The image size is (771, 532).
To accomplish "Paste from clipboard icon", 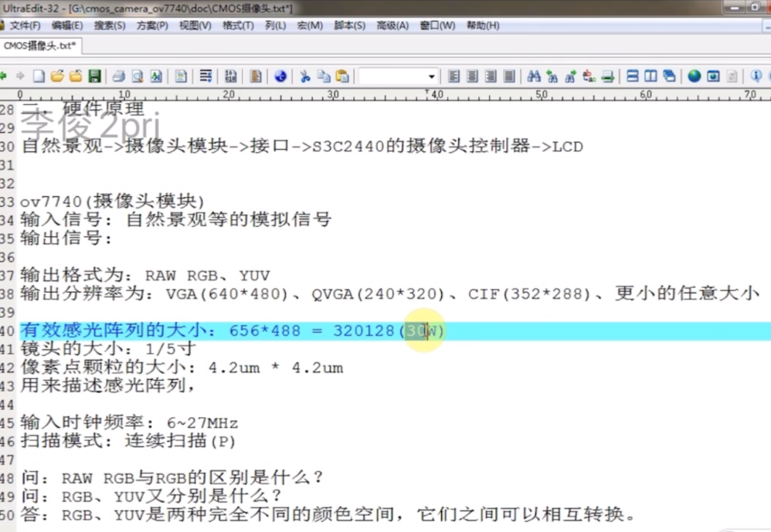I will pos(342,76).
